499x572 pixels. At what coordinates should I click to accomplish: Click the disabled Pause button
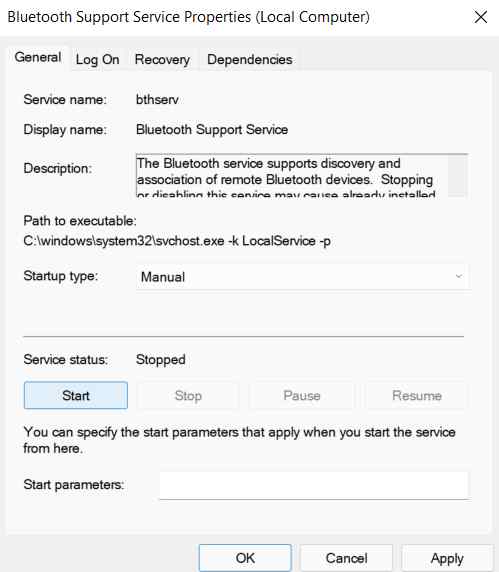pos(302,395)
